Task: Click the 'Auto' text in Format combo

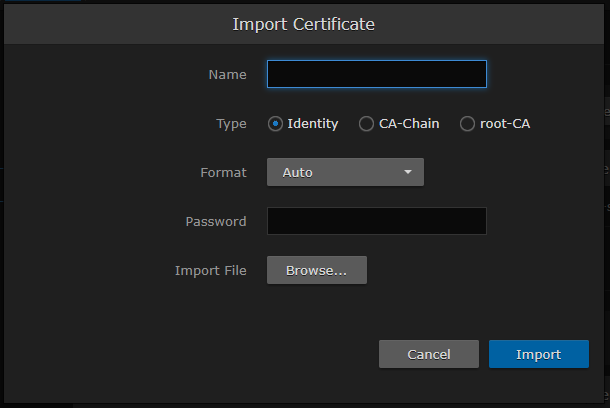Action: click(298, 172)
